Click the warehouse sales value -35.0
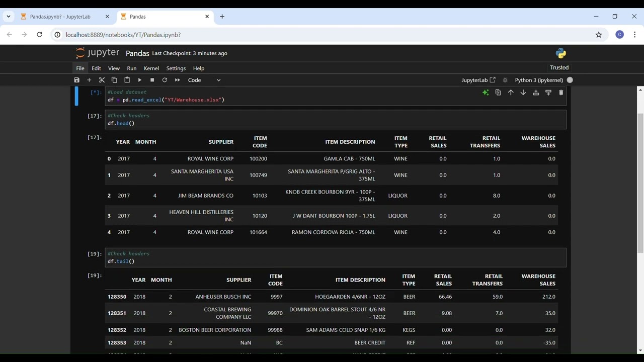 click(x=549, y=343)
